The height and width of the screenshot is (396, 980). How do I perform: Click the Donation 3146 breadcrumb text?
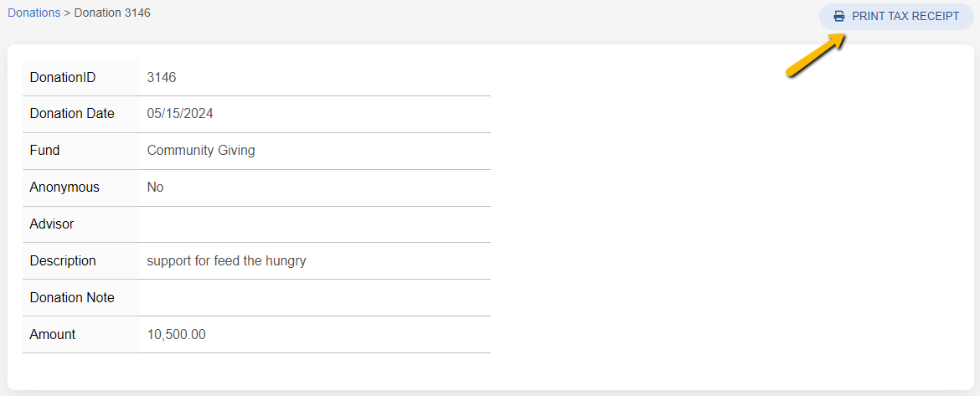(x=112, y=13)
